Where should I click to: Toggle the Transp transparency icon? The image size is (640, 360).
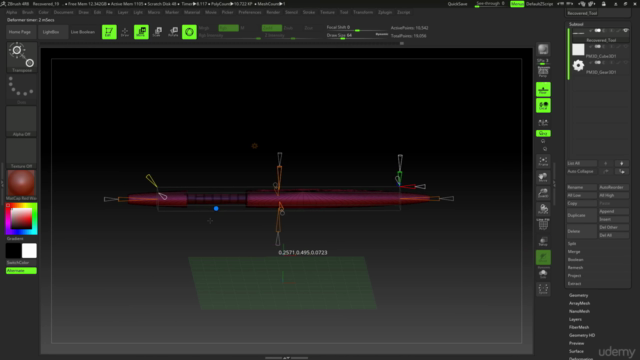pyautogui.click(x=543, y=241)
